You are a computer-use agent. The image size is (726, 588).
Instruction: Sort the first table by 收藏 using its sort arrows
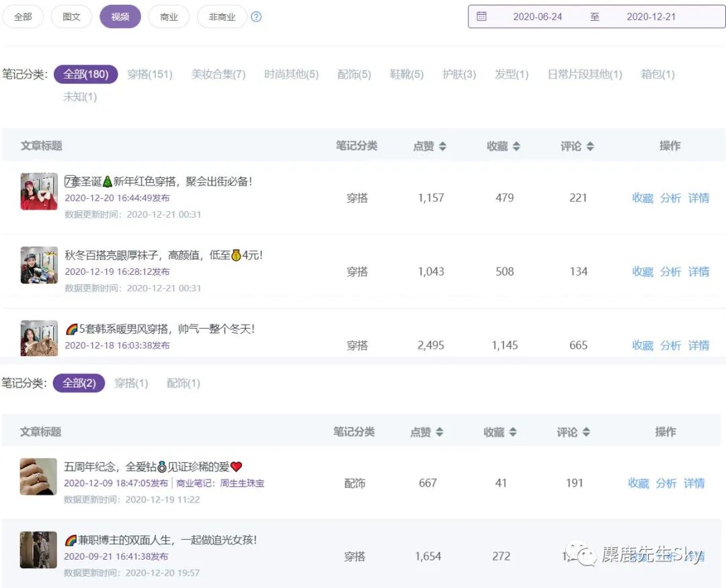tap(516, 145)
